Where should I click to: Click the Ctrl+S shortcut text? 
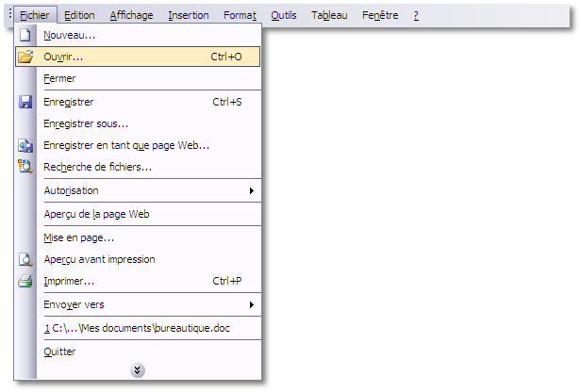[226, 102]
